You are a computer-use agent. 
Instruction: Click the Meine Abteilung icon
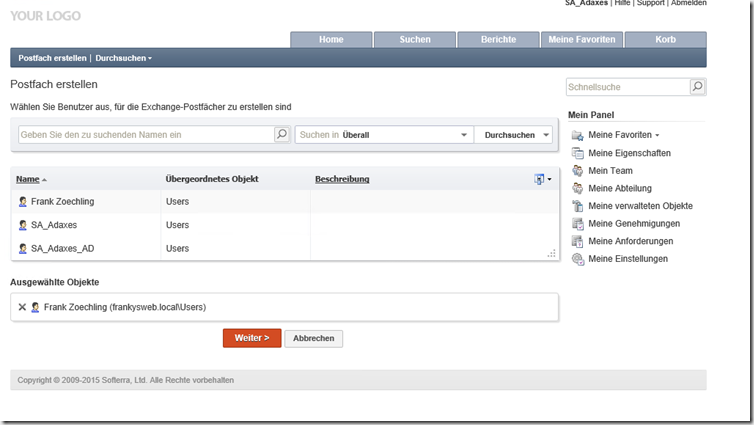(577, 188)
